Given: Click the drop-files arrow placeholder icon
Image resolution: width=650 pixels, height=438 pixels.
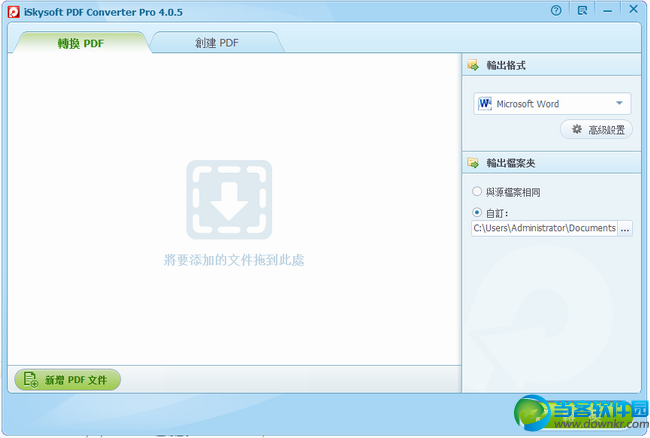Looking at the screenshot, I should [x=229, y=200].
